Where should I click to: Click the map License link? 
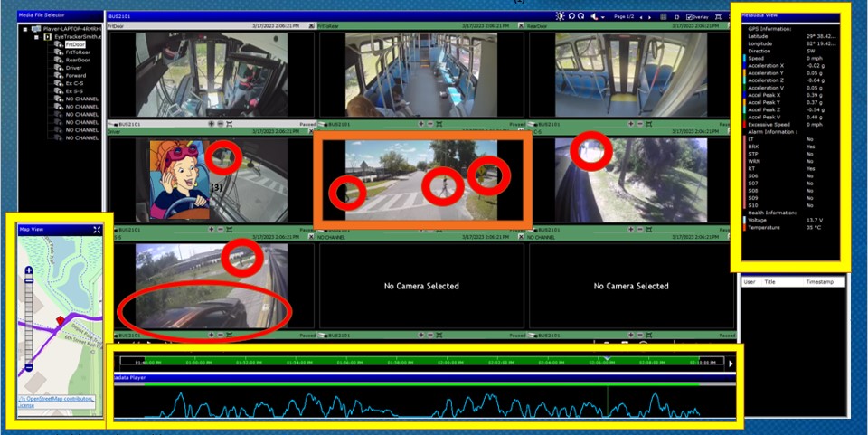point(27,405)
